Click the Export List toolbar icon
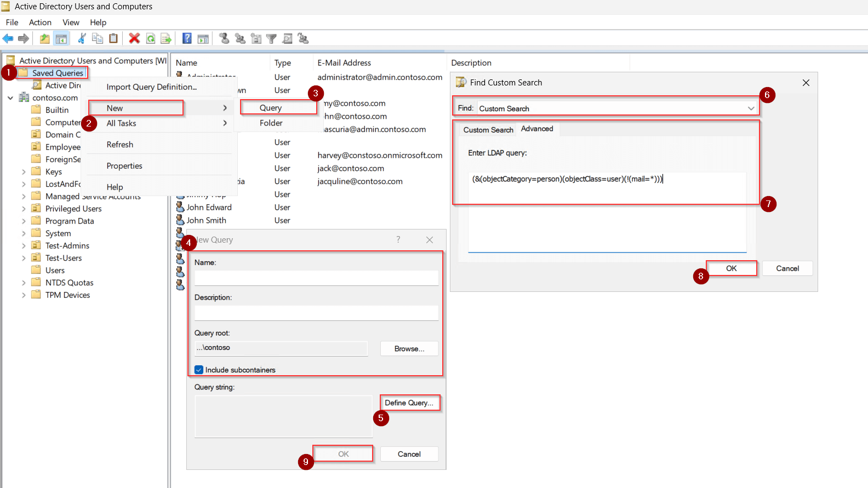The image size is (868, 488). point(166,38)
